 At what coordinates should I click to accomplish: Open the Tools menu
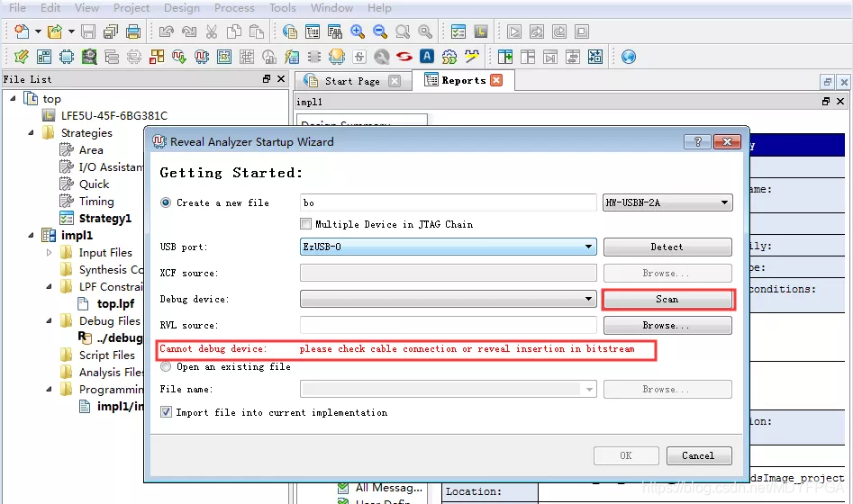[x=282, y=7]
